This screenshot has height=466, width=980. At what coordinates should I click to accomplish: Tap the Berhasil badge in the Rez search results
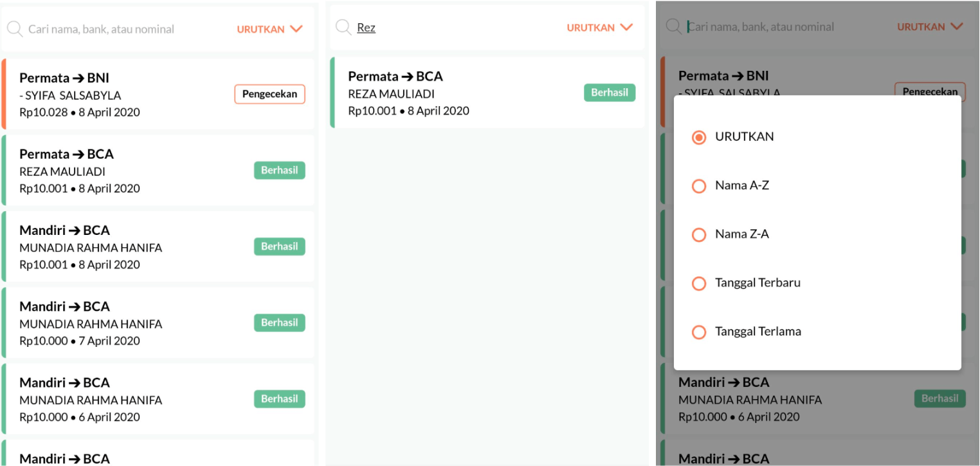point(610,93)
